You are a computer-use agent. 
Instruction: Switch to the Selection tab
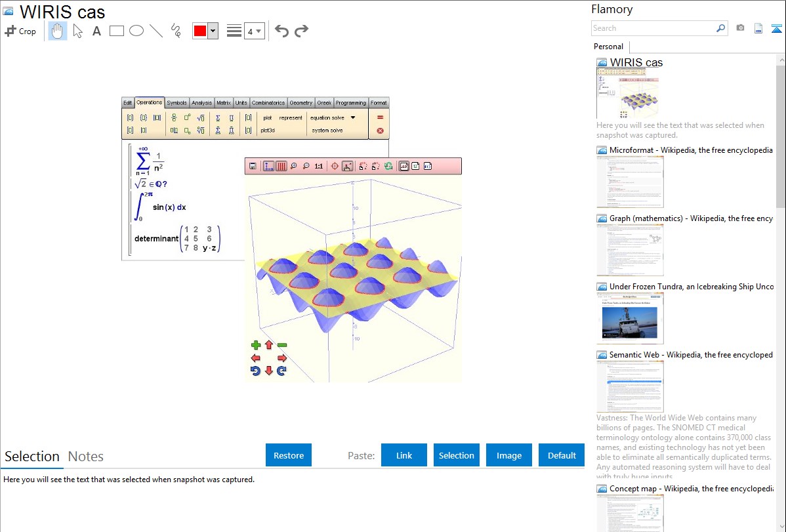32,457
